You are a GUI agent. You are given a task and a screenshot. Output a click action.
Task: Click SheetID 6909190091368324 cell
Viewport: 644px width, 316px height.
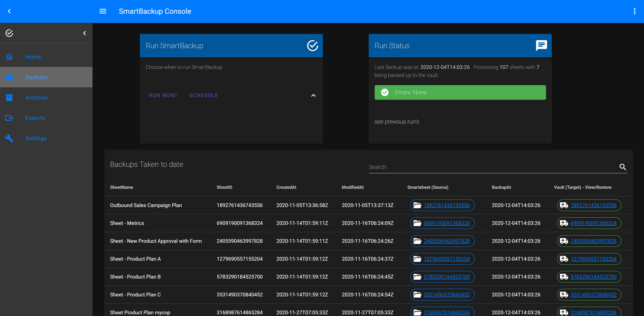pos(240,223)
